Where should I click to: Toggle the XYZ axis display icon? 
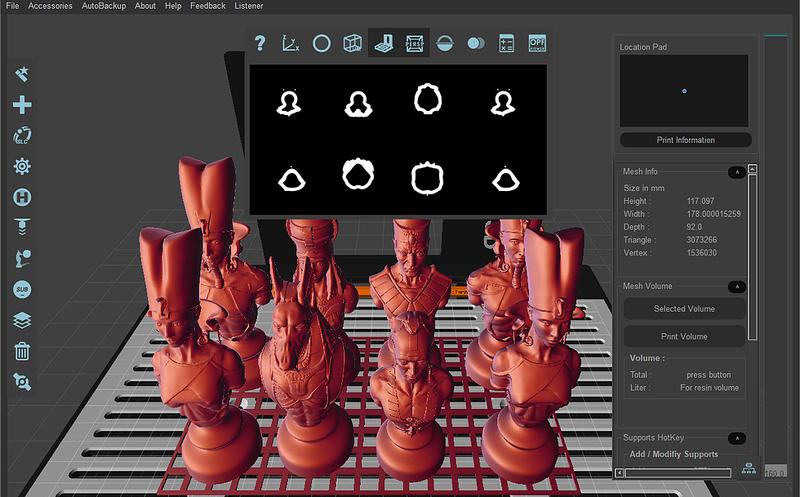[290, 43]
